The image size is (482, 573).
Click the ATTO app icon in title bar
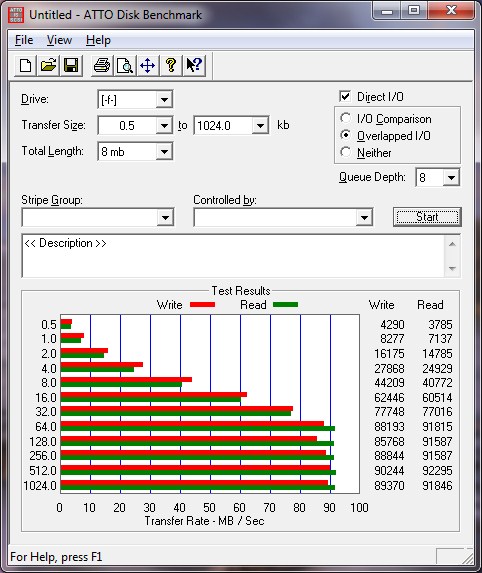point(16,15)
